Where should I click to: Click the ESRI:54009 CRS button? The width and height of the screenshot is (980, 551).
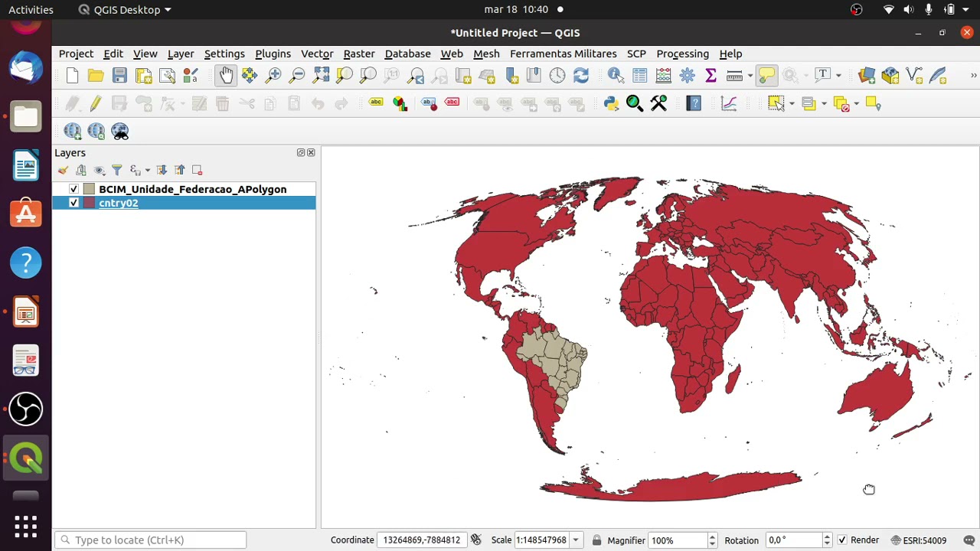pyautogui.click(x=918, y=540)
